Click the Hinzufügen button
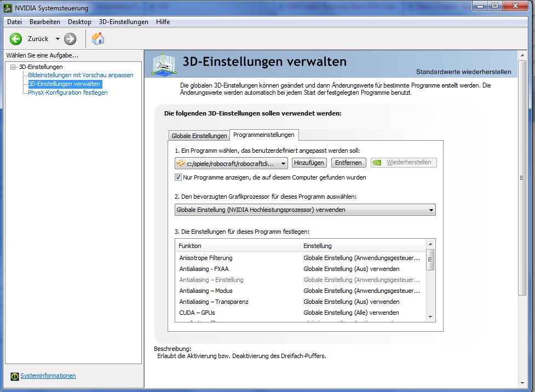The width and height of the screenshot is (535, 392). pyautogui.click(x=309, y=163)
